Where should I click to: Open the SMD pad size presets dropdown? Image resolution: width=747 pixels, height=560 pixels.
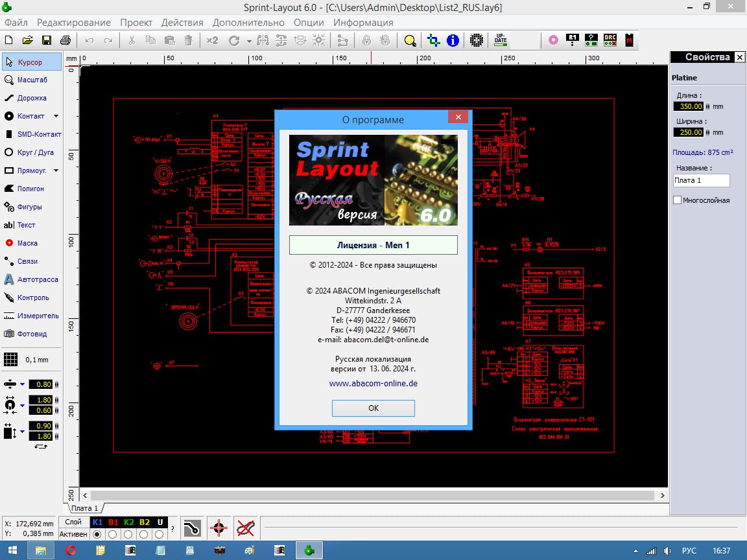coord(23,431)
